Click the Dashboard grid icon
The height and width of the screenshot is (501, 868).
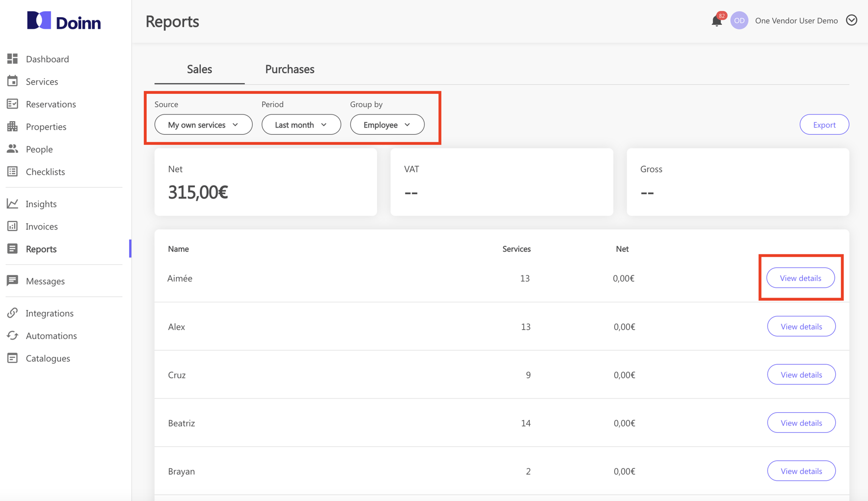(x=13, y=59)
